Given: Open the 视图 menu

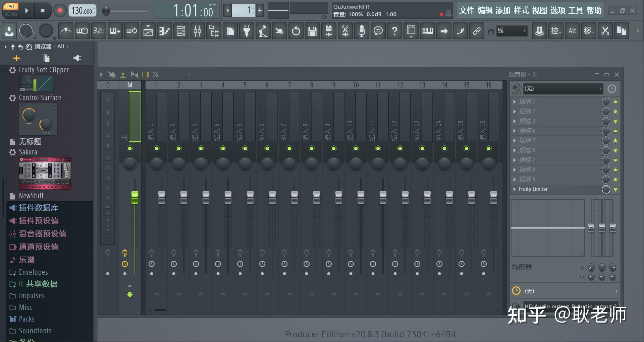Looking at the screenshot, I should pyautogui.click(x=539, y=11).
